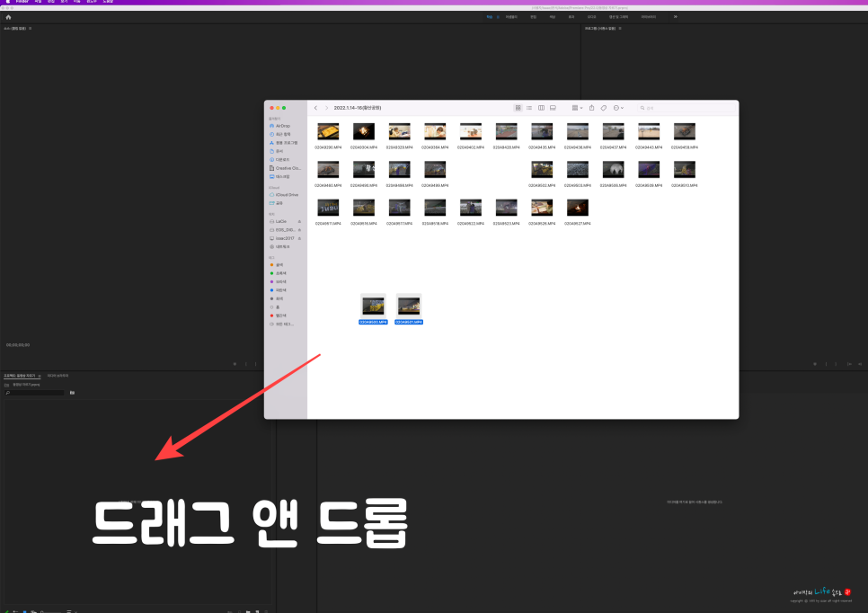Viewport: 868px width, 613px height.
Task: Go back using the Finder navigation arrow
Action: [316, 108]
